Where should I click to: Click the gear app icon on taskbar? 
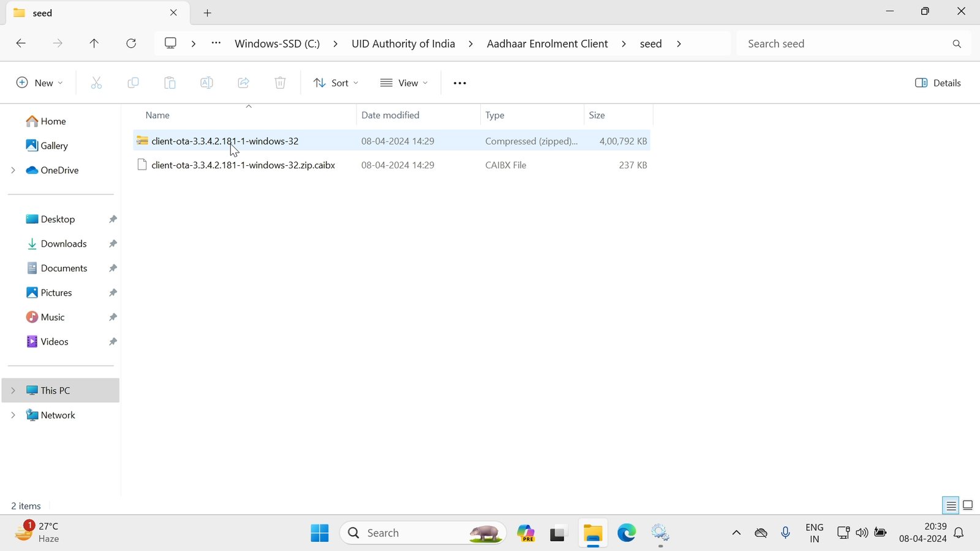(x=660, y=533)
